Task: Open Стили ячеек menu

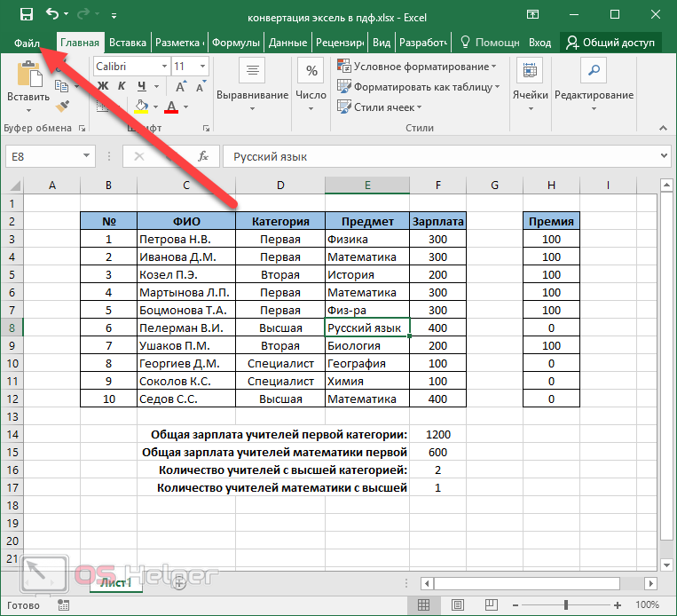Action: tap(379, 107)
